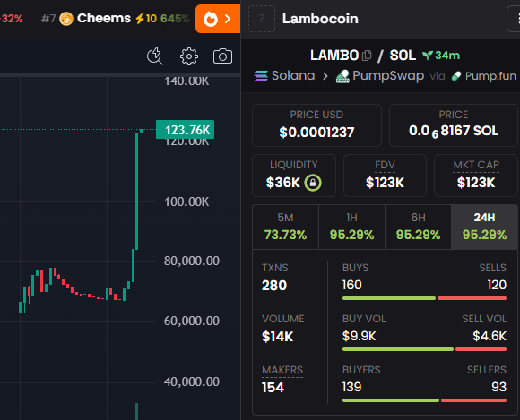Screen dimensions: 520x420
Task: Click the green volume bar at chart bottom
Action: [136, 411]
